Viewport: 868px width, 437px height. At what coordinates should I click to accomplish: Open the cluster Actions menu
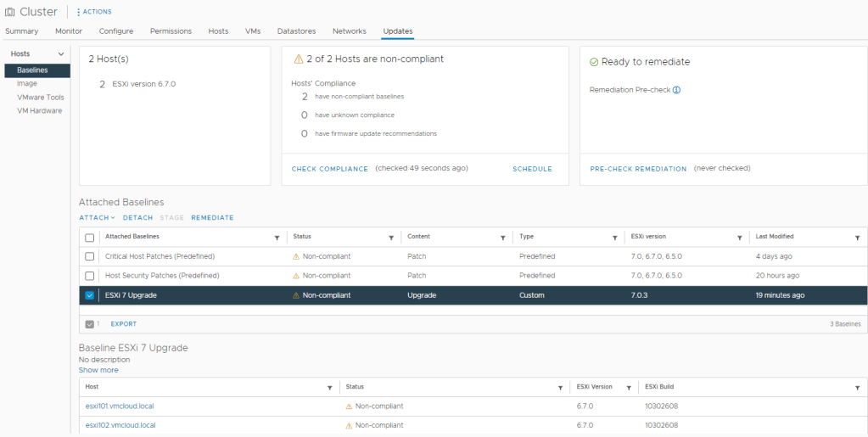[94, 12]
